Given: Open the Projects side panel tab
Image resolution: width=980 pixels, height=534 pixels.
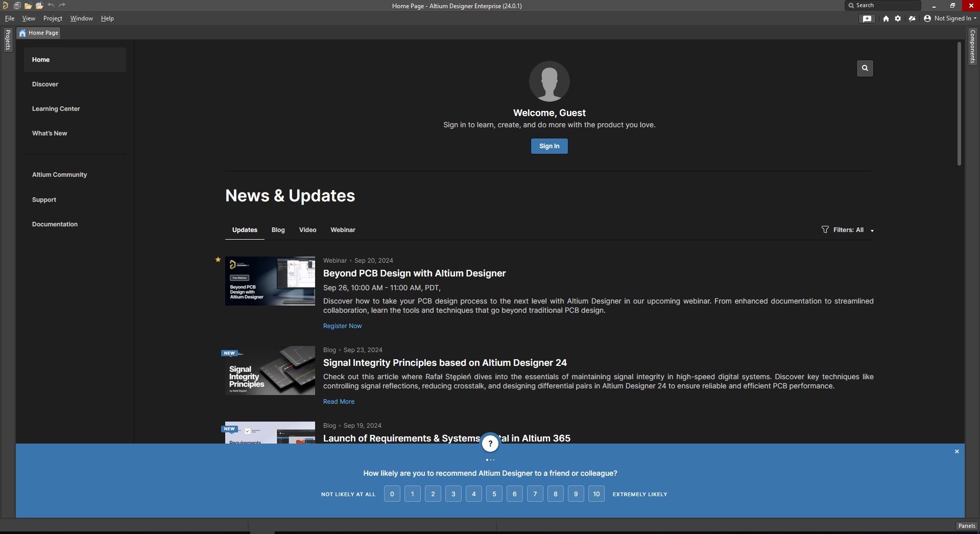Looking at the screenshot, I should tap(8, 39).
